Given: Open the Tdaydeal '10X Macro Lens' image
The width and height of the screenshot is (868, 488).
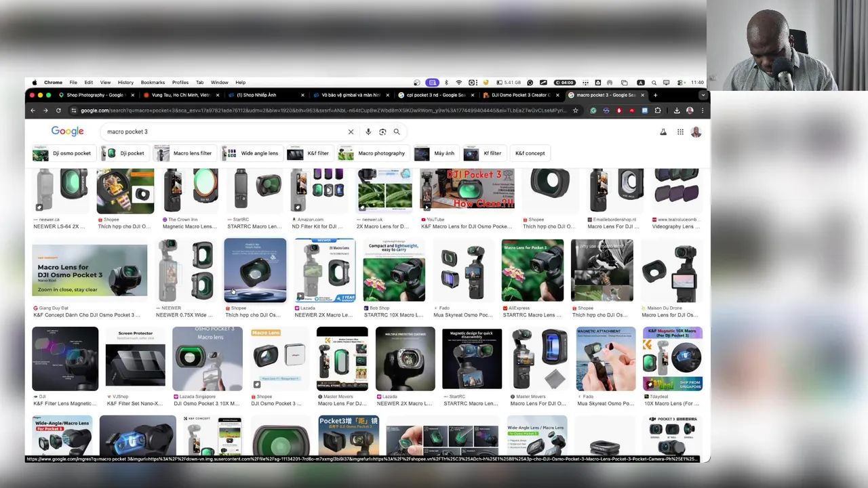Looking at the screenshot, I should 673,359.
